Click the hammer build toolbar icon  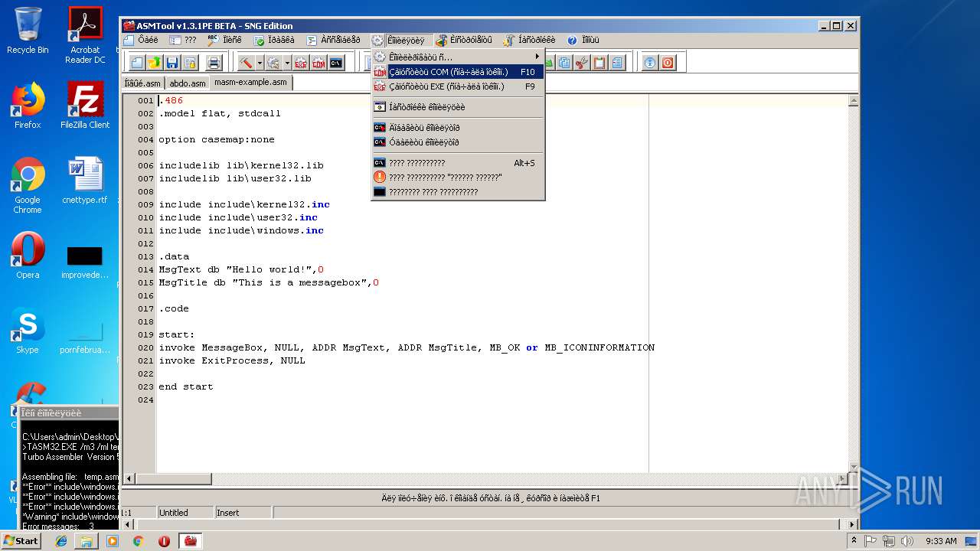pos(246,63)
